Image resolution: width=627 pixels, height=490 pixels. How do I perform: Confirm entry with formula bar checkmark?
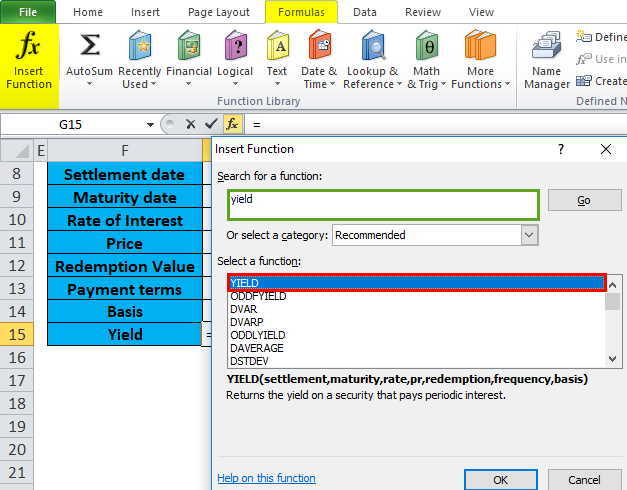click(211, 124)
